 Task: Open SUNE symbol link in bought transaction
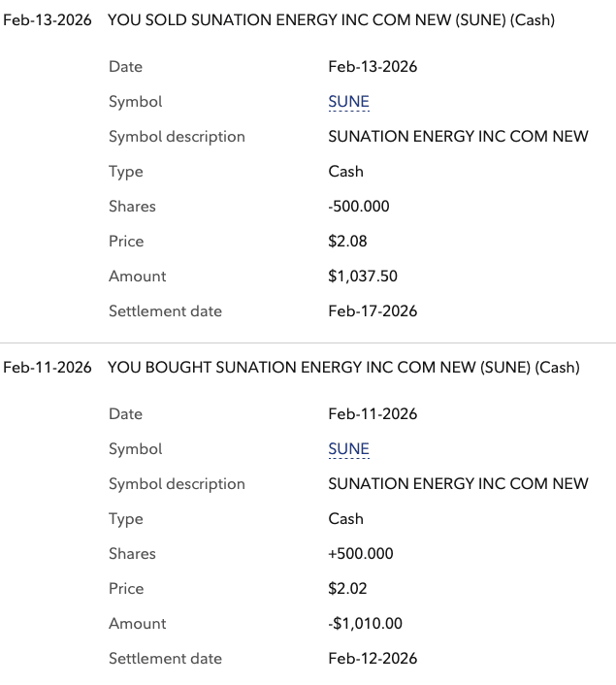point(348,449)
